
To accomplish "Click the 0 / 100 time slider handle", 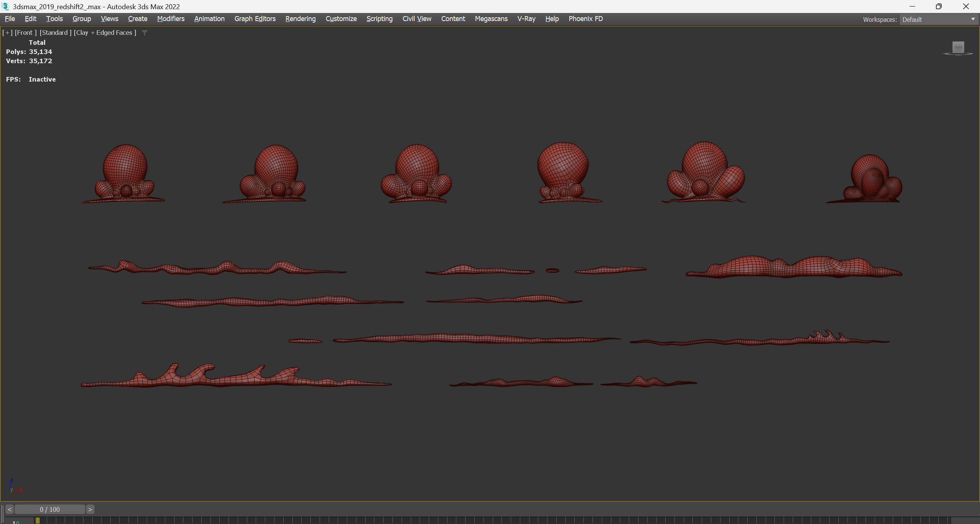I will tap(50, 509).
